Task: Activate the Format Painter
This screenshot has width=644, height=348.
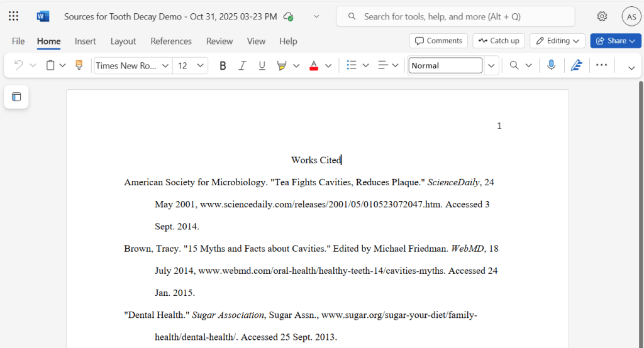Action: coord(79,65)
